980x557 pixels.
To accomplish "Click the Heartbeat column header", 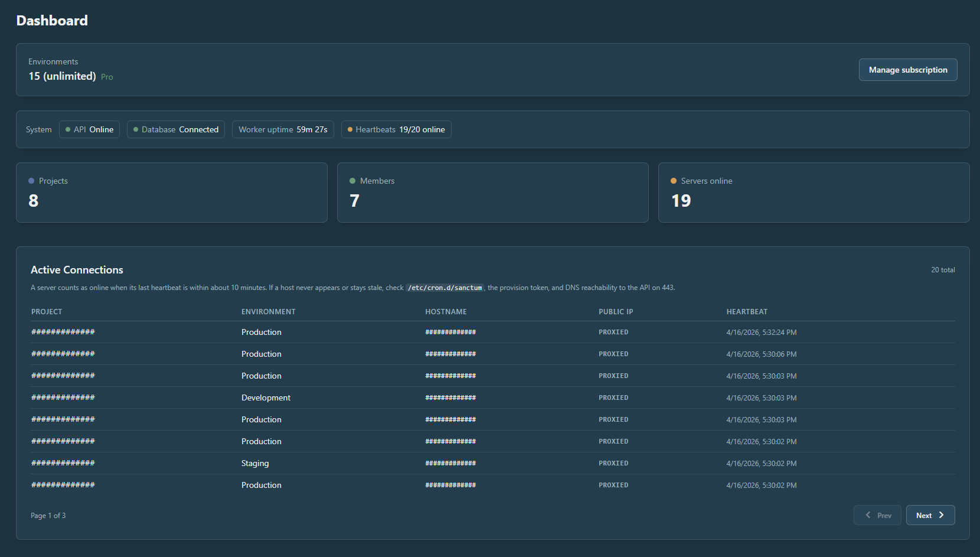I will point(747,311).
